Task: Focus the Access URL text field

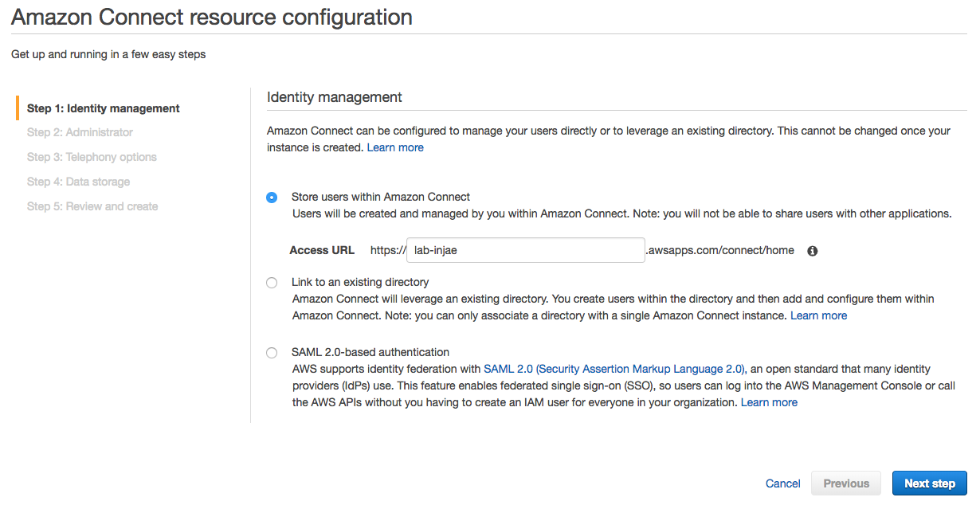Action: [526, 250]
